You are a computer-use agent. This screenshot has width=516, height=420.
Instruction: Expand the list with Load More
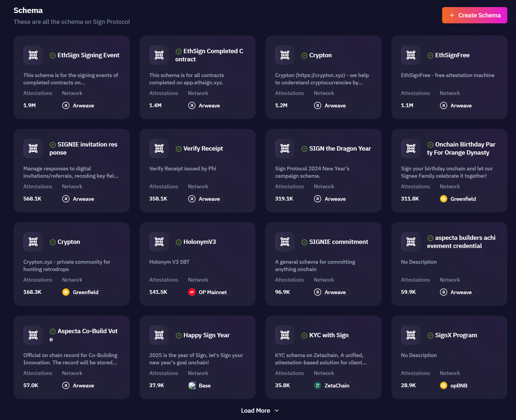pos(260,411)
